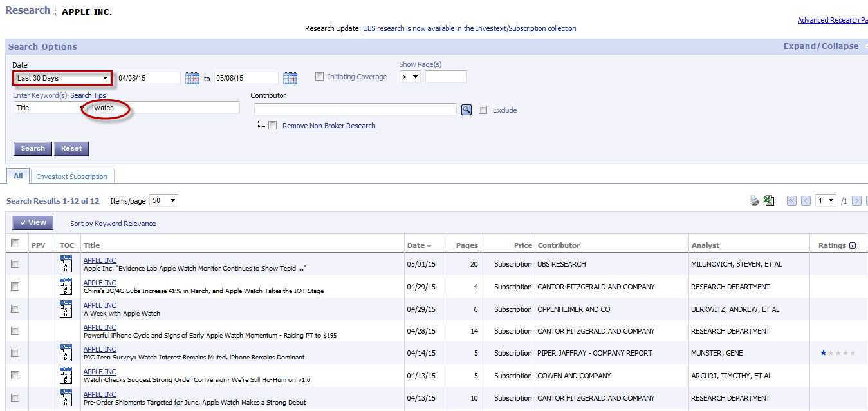Click the Contributor text field
Screen dimensions: 868x411
point(355,110)
